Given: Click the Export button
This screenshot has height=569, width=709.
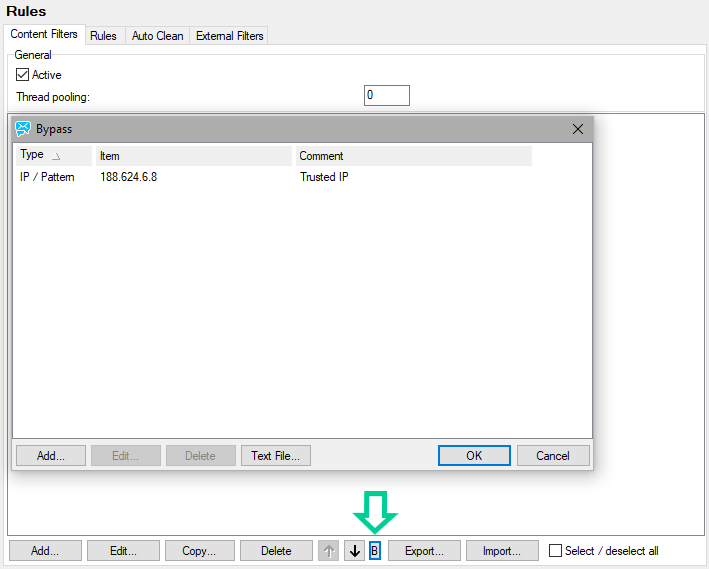Looking at the screenshot, I should [424, 550].
